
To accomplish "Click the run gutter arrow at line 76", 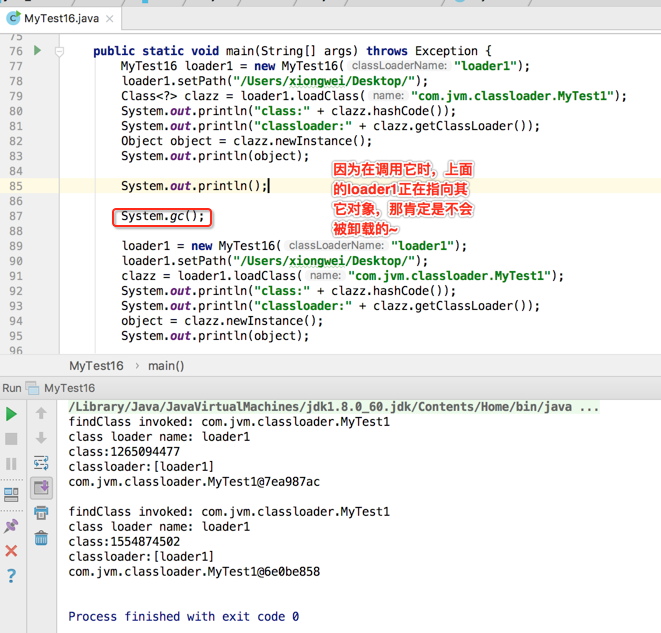I will (38, 51).
